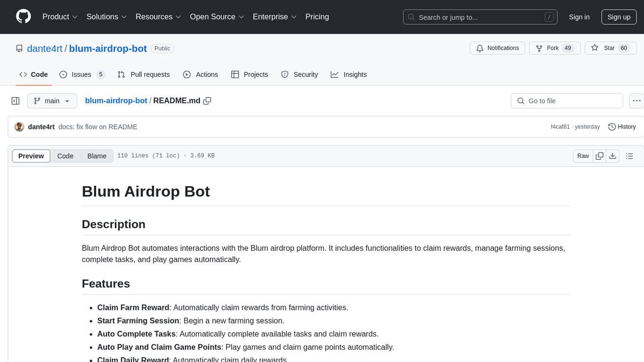Expand the Open Source menu

point(217,17)
